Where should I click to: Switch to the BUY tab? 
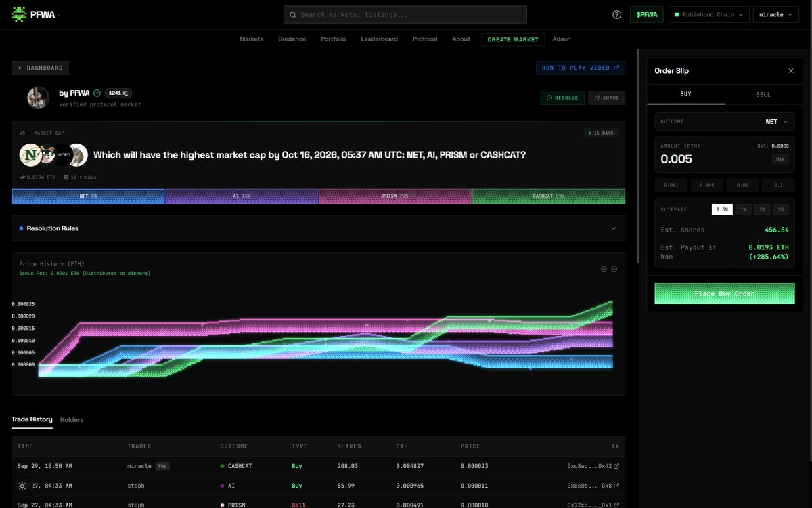point(685,94)
